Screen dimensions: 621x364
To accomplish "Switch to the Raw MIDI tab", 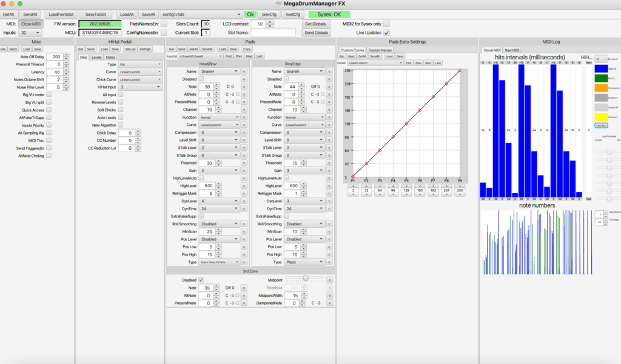I will (x=512, y=50).
